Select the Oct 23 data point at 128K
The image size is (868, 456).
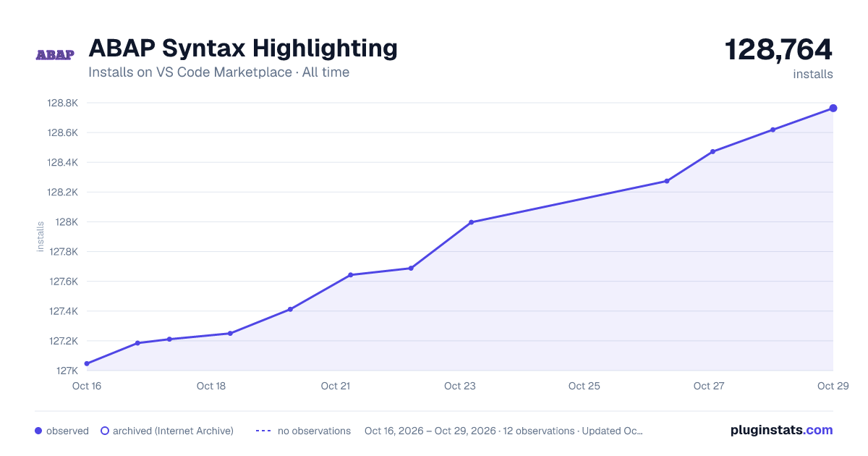pyautogui.click(x=471, y=222)
